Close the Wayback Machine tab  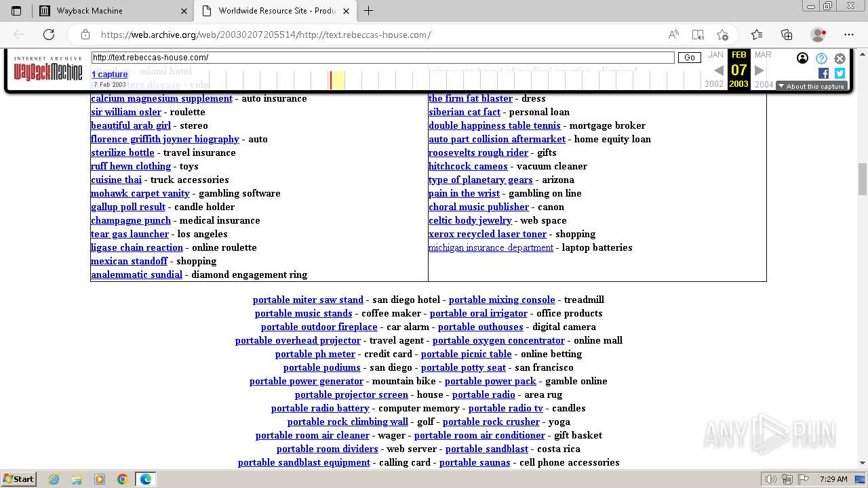pos(184,11)
